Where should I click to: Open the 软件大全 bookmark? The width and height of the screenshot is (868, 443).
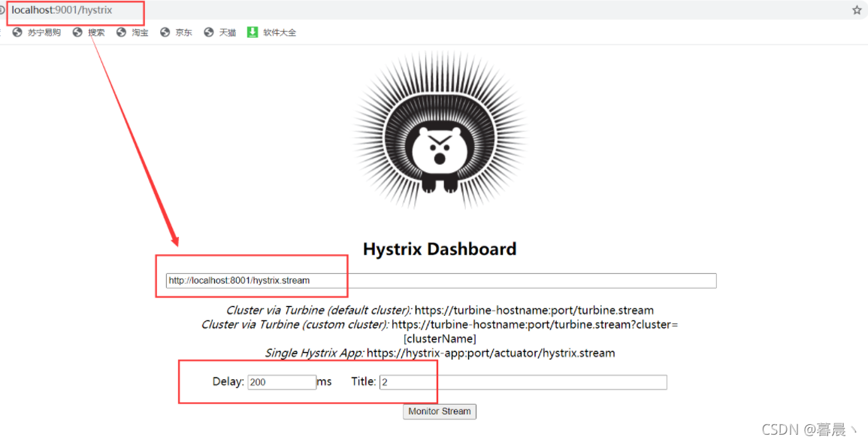click(x=272, y=32)
